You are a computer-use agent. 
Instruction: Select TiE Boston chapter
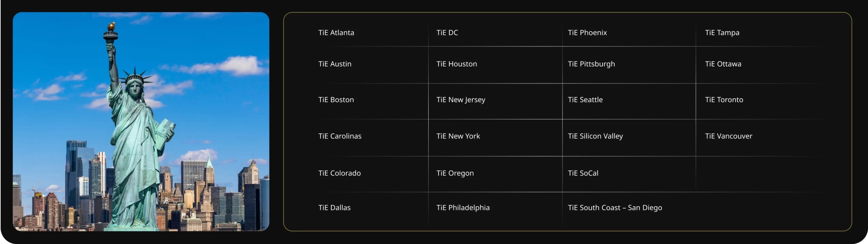coord(336,99)
